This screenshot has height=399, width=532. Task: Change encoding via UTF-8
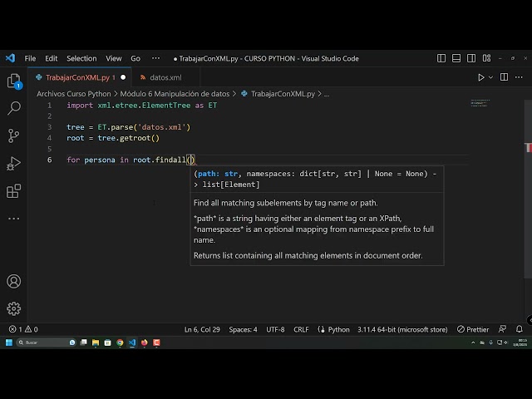tap(275, 329)
